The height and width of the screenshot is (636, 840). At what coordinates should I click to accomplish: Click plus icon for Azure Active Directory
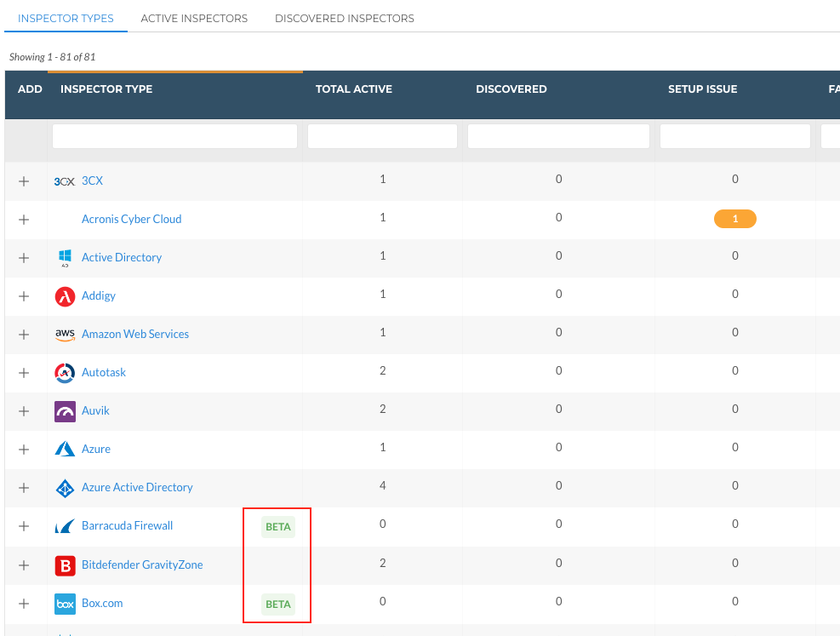tap(24, 488)
